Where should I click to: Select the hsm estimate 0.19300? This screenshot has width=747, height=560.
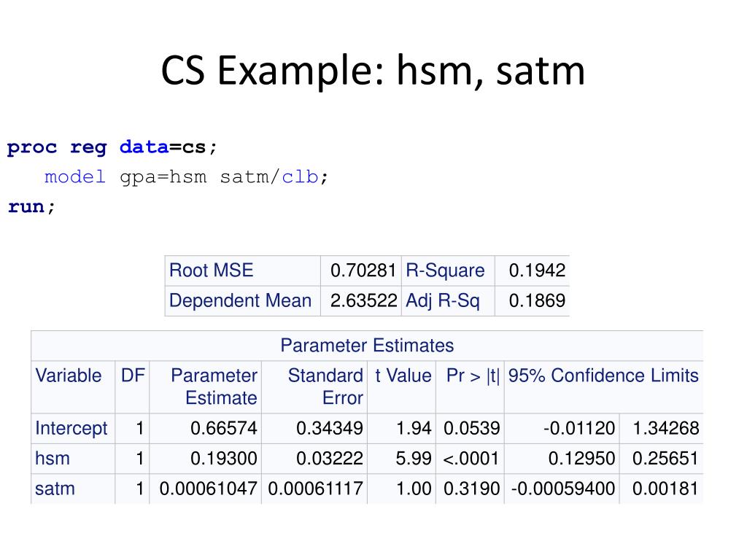pyautogui.click(x=205, y=459)
